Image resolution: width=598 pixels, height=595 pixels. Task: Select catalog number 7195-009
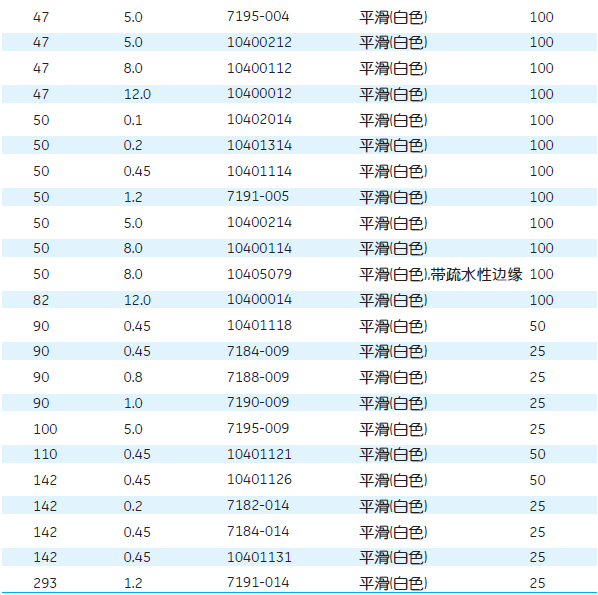[x=258, y=428]
